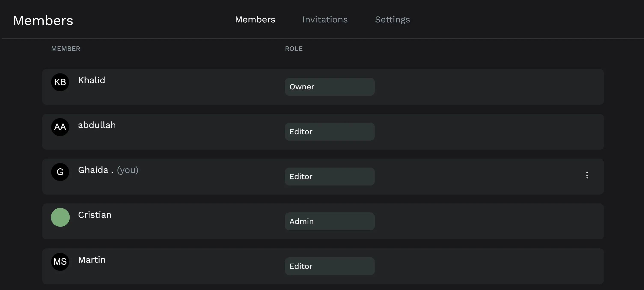Open the three-dot menu for Ghaida

coord(587,175)
